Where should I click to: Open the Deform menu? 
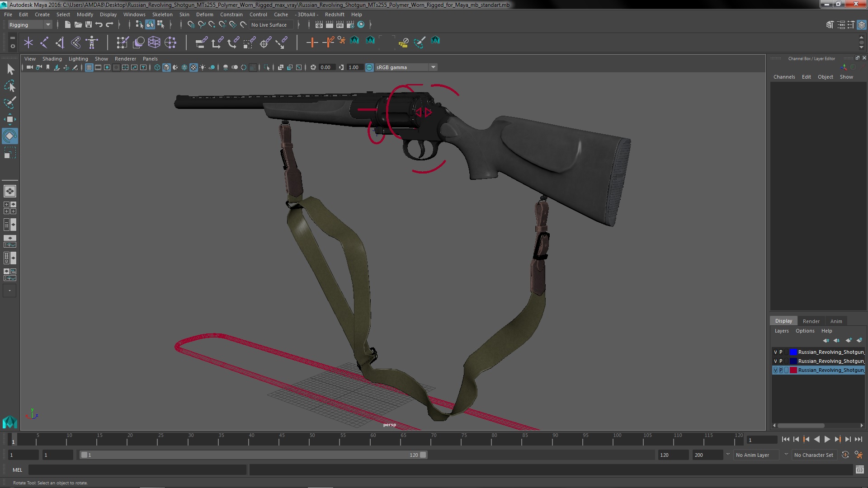click(204, 14)
